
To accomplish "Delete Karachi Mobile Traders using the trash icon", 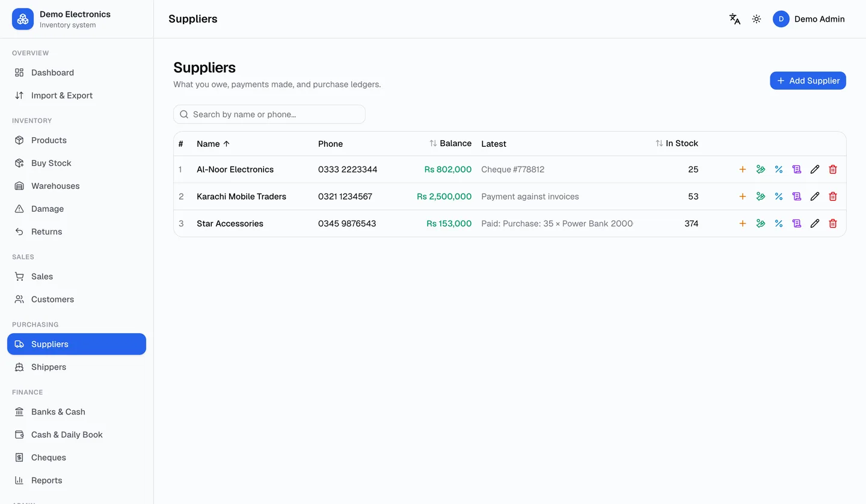I will [x=833, y=197].
